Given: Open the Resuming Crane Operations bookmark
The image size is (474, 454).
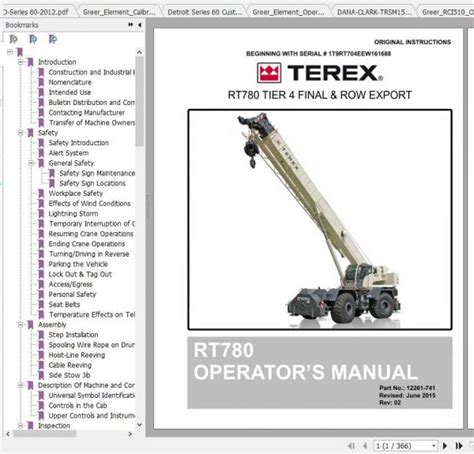Looking at the screenshot, I should 91,234.
